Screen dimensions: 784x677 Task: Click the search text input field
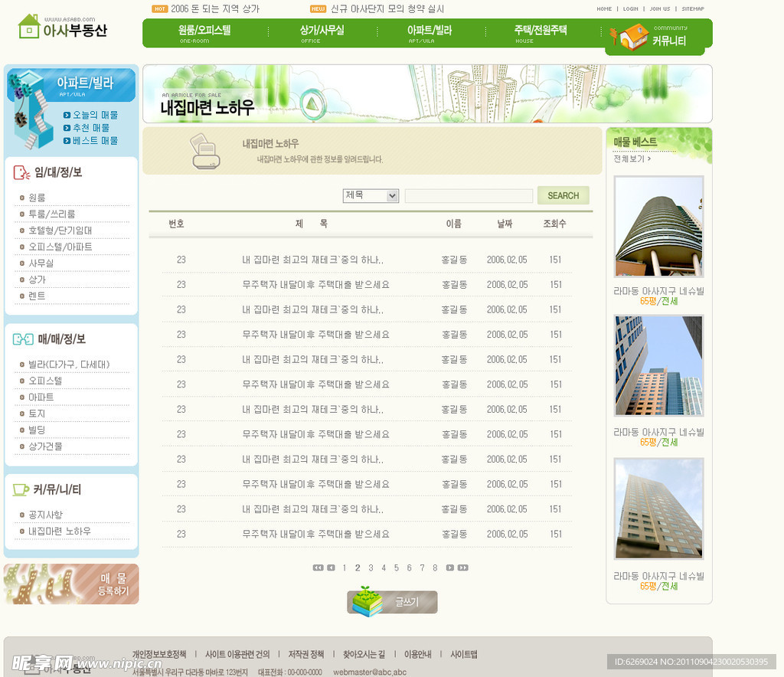469,196
